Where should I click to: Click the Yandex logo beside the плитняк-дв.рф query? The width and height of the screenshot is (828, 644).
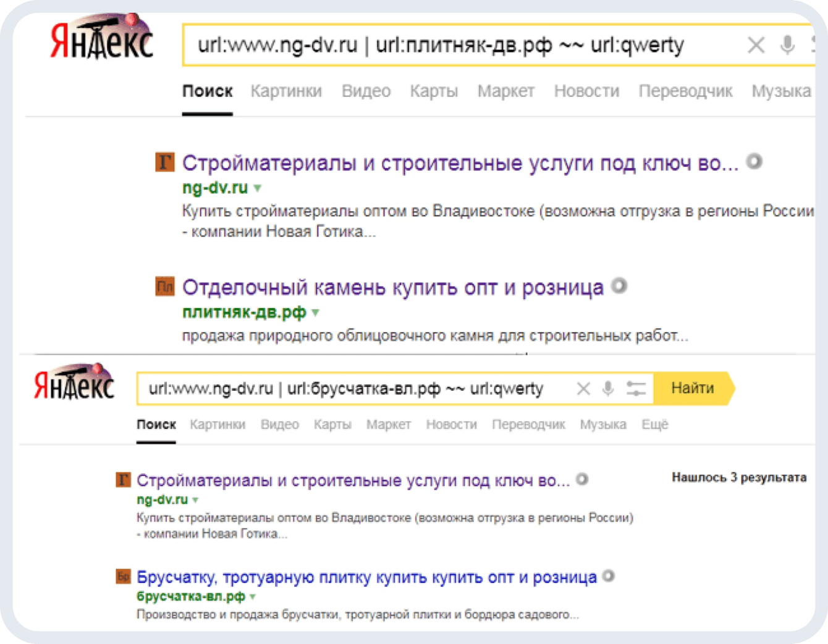(x=101, y=37)
